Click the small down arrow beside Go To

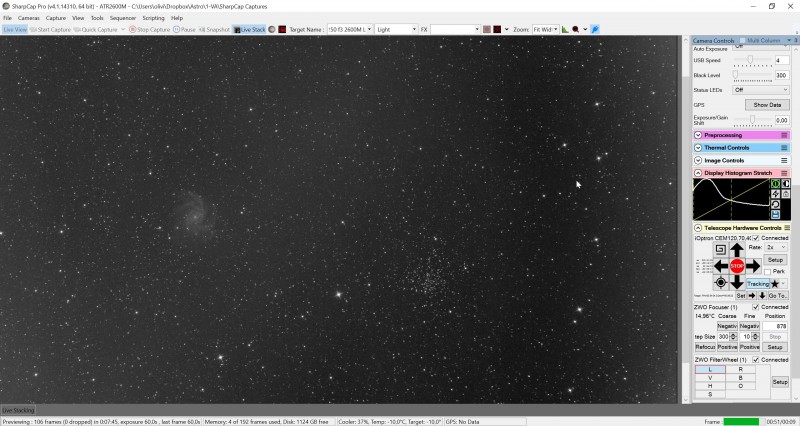(762, 295)
